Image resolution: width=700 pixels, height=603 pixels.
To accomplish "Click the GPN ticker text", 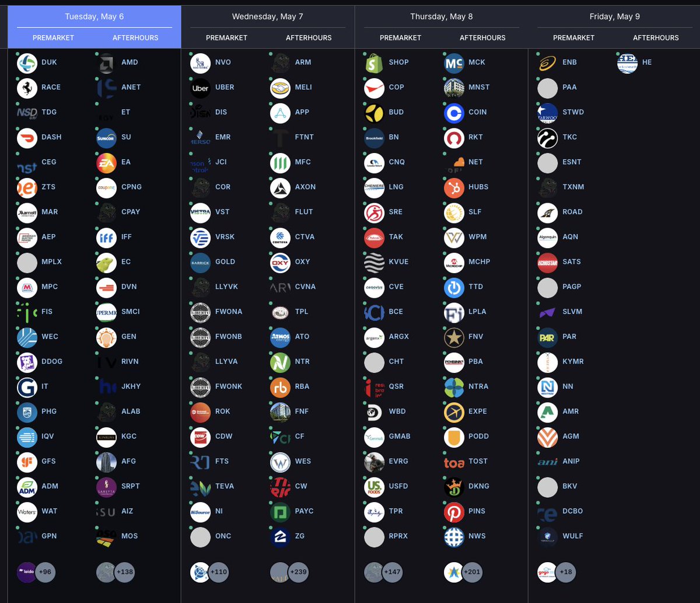I will tap(49, 536).
